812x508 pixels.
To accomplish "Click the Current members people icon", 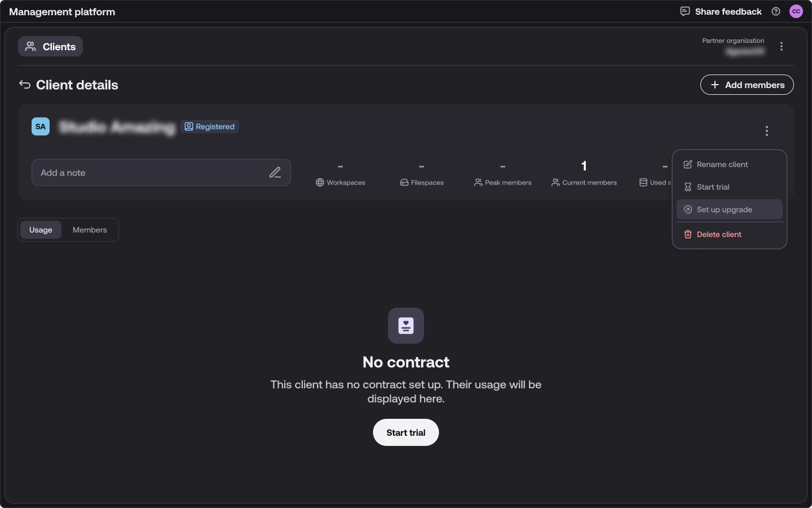I will [555, 182].
